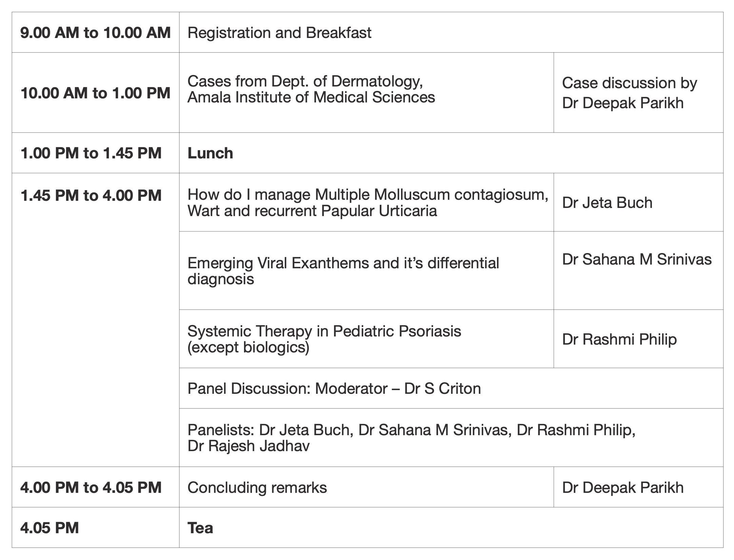Click 'Dr Deepak Parikh' beside Concluding remarks

click(x=622, y=488)
